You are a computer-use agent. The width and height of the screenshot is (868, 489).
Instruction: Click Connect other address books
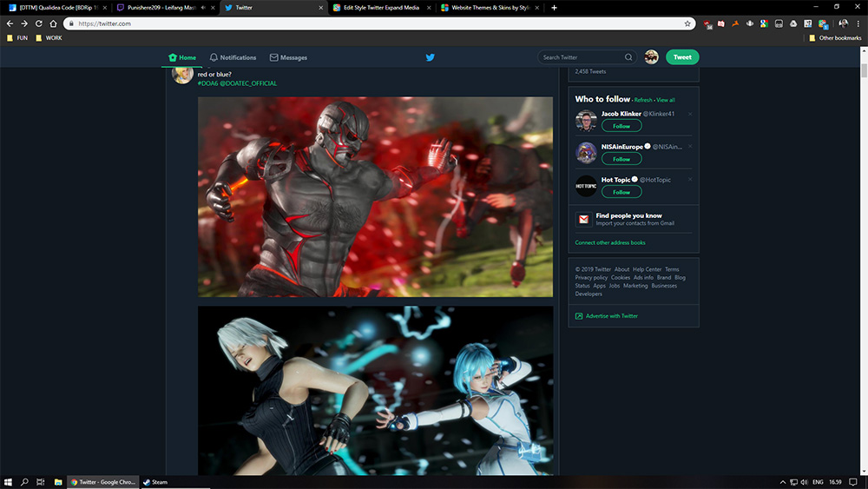pyautogui.click(x=610, y=242)
